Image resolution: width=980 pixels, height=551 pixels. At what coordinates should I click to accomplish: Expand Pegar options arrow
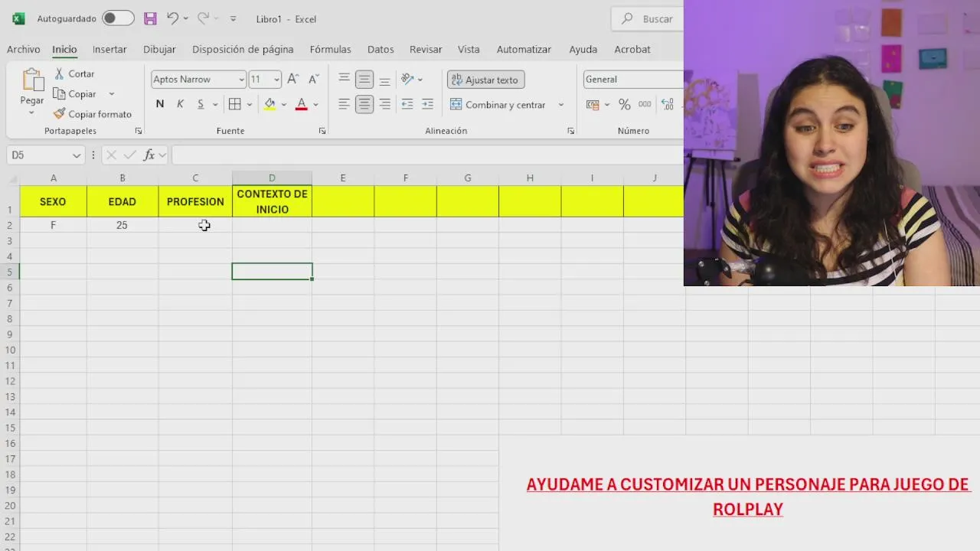pos(31,113)
